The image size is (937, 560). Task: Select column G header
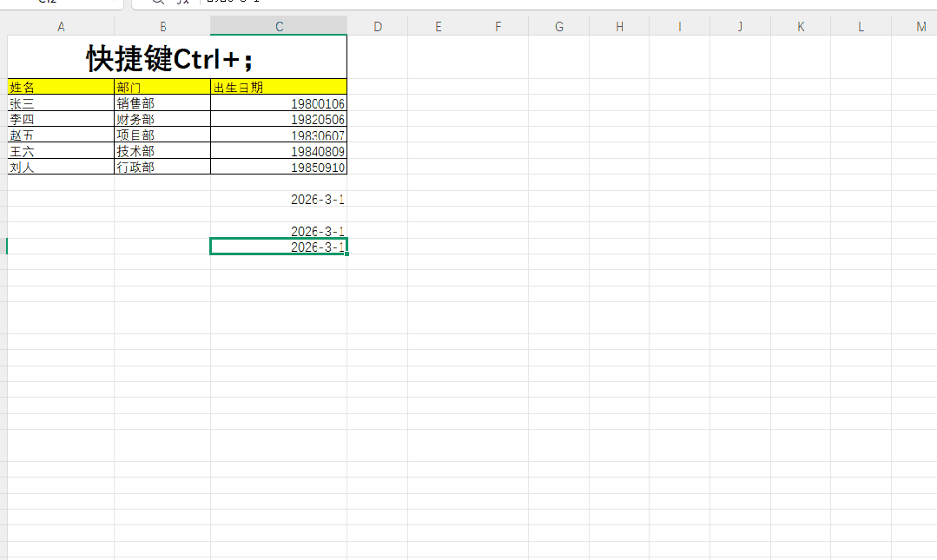click(558, 26)
